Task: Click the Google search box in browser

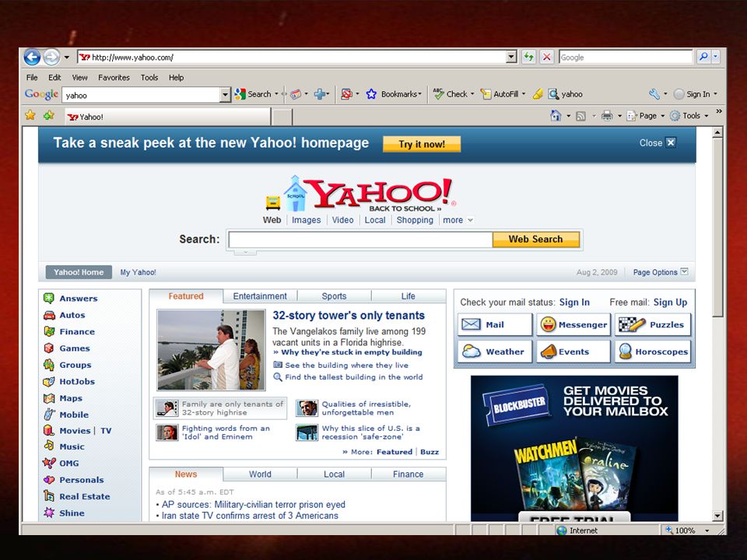Action: 626,57
